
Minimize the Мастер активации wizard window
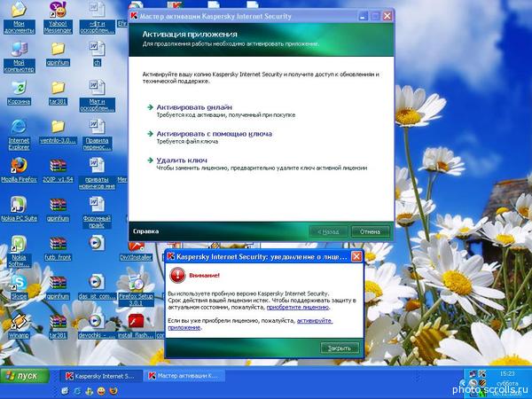pos(363,16)
